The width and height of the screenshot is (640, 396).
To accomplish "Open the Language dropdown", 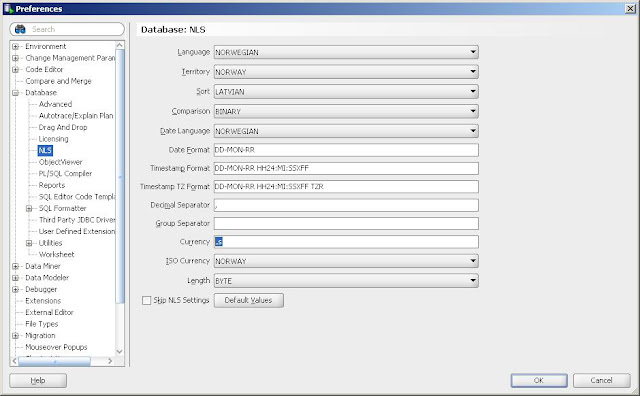I will [346, 52].
